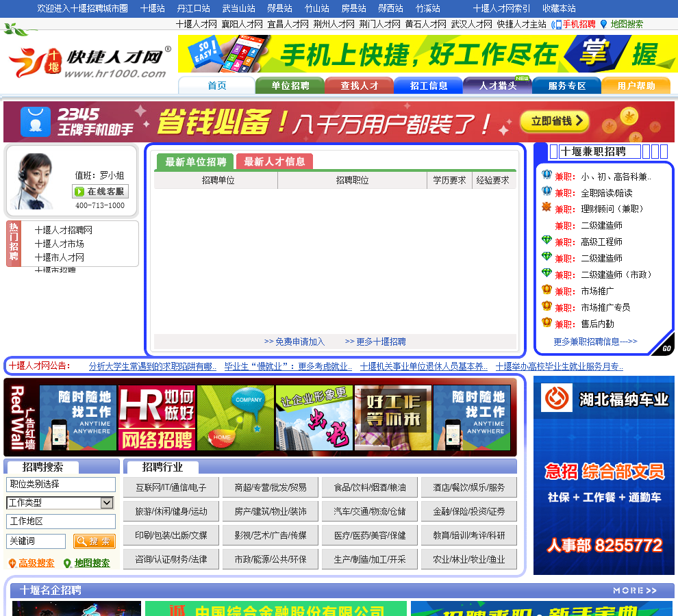Click the GO corner icon in 兼职招聘 panel
This screenshot has width=678, height=616.
[665, 346]
